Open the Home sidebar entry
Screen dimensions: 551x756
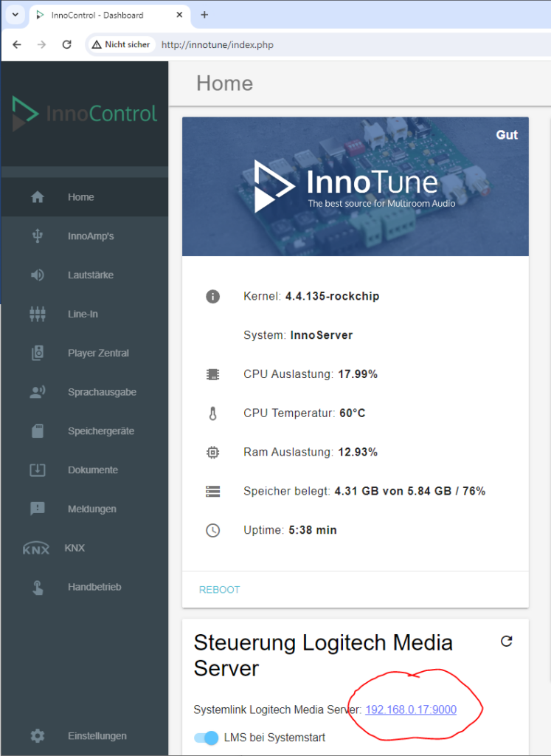pos(84,196)
